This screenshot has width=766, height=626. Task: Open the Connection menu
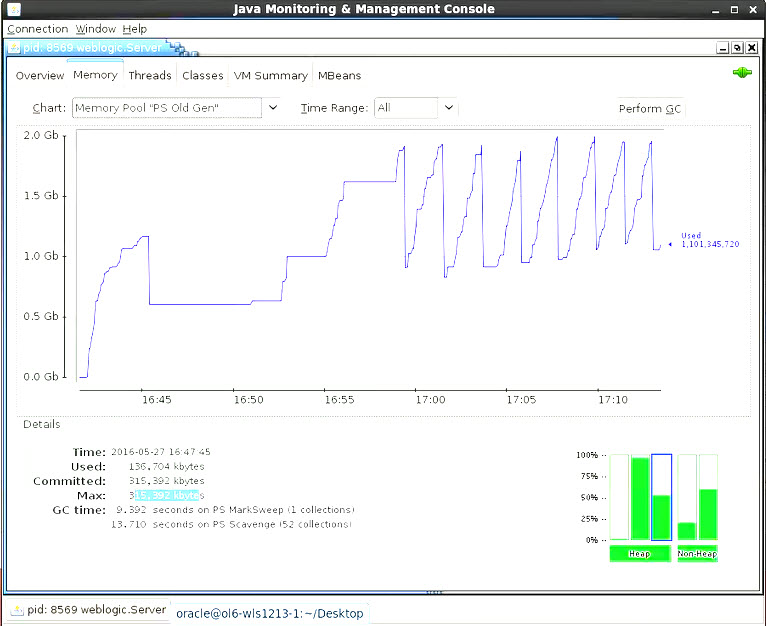click(x=38, y=29)
